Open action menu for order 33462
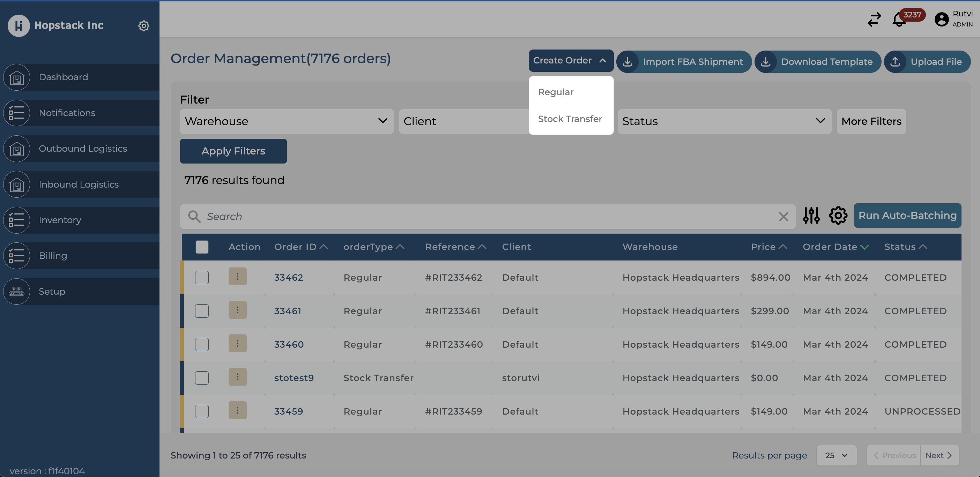Screen dimensions: 980x477 237,276
